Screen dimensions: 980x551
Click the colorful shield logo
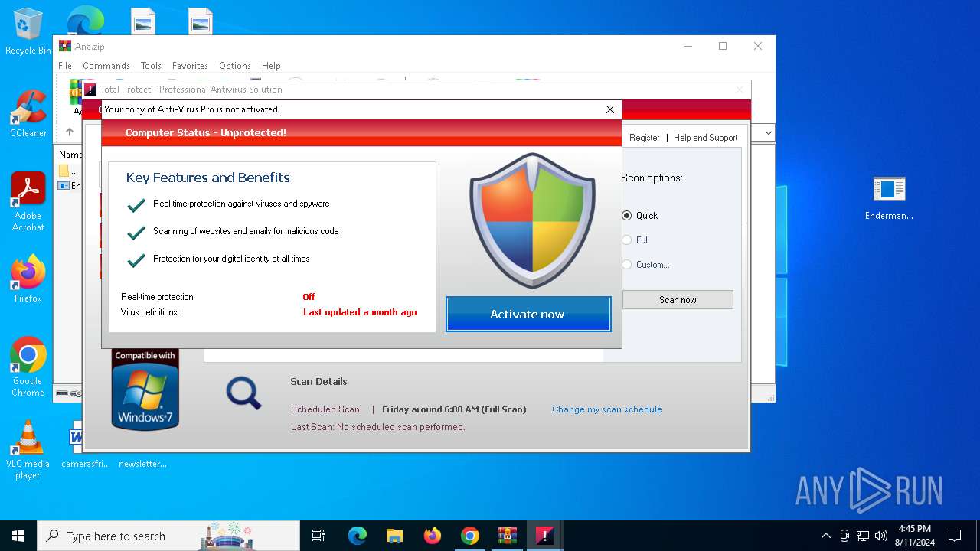(x=532, y=220)
